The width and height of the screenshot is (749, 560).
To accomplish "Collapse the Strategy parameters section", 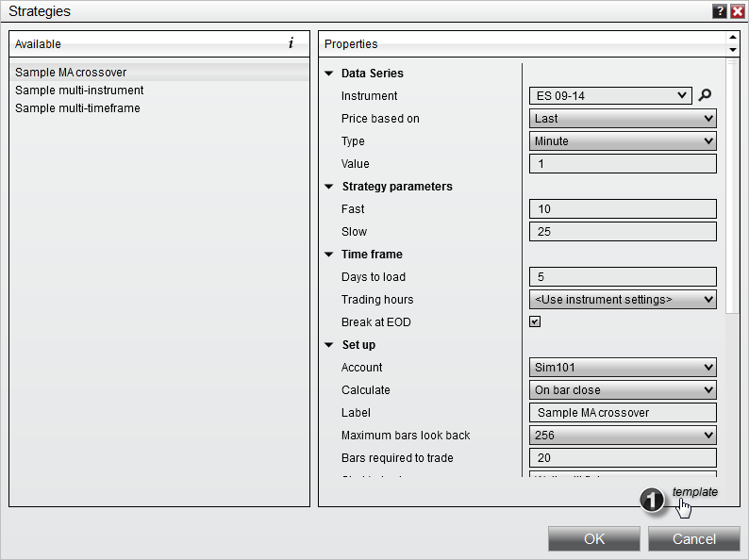I will [x=329, y=187].
